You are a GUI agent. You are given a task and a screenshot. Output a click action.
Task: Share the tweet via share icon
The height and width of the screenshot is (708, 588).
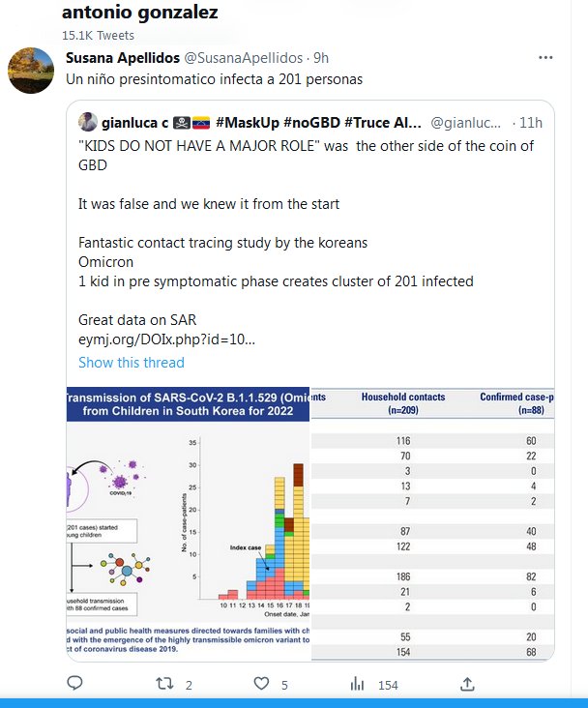pos(467,684)
